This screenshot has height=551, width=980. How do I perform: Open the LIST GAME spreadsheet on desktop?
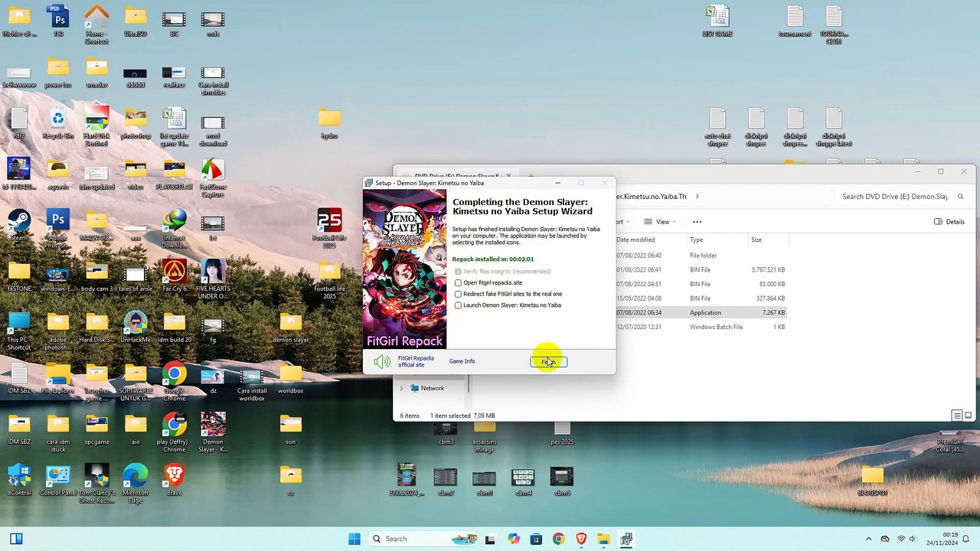tap(717, 21)
